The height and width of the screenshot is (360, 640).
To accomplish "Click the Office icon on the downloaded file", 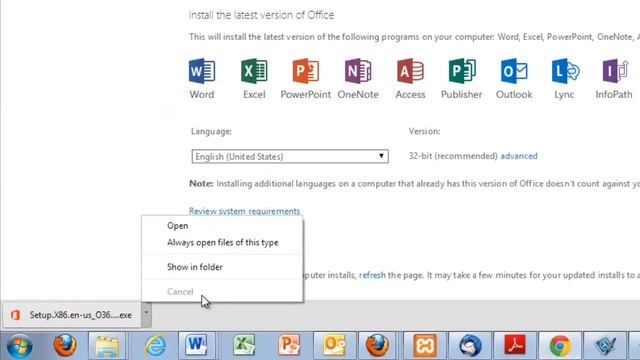I will tap(16, 315).
